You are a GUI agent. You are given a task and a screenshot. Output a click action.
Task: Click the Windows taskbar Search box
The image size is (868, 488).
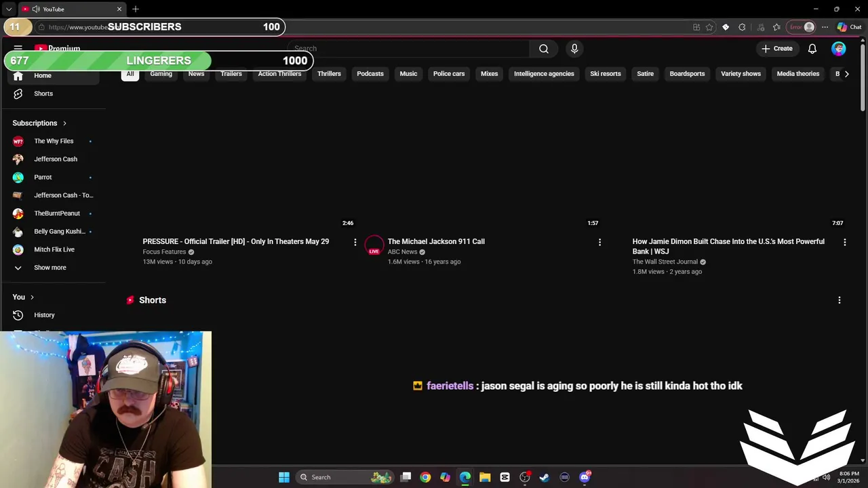pos(346,477)
